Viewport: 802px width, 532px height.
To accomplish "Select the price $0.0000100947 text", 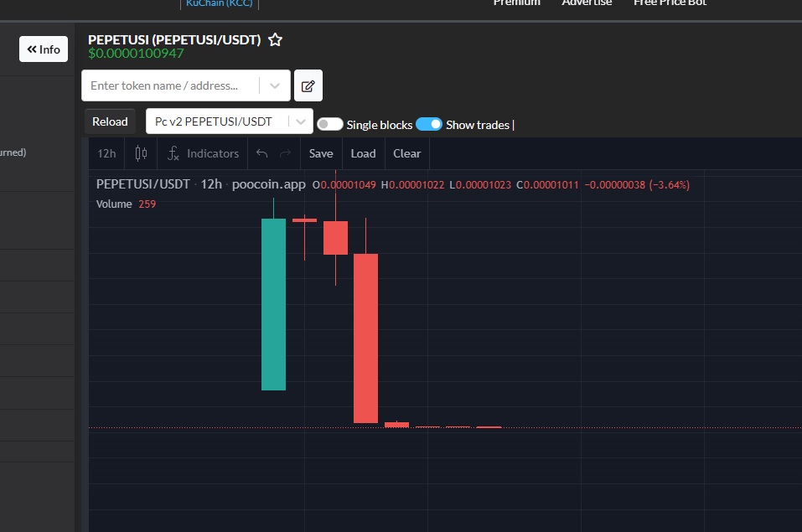I will [x=136, y=54].
